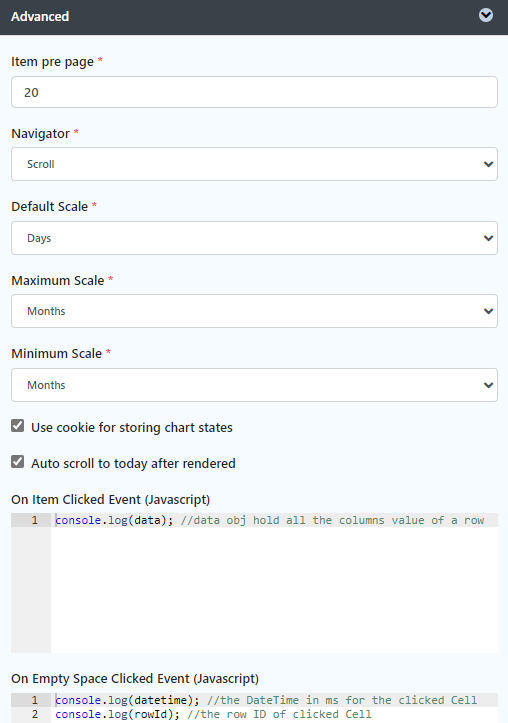Open the Navigator dropdown showing Scroll
Image resolution: width=508 pixels, height=723 pixels.
click(254, 164)
